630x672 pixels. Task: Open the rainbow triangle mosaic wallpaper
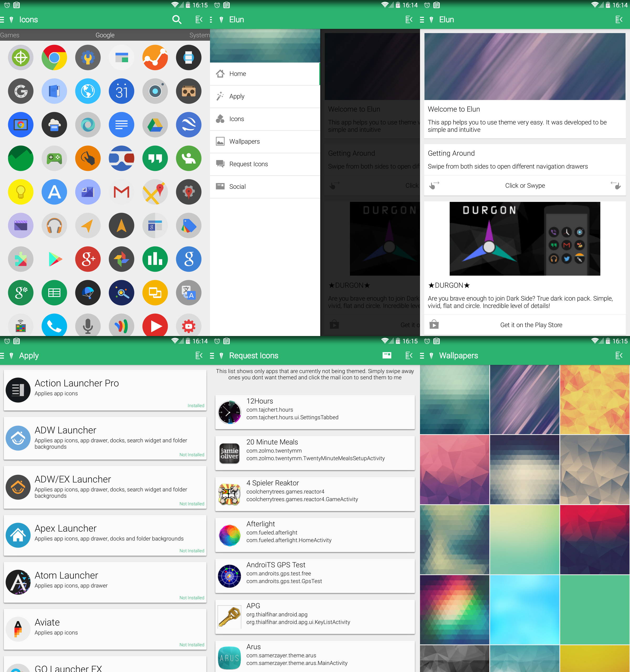[x=455, y=610]
